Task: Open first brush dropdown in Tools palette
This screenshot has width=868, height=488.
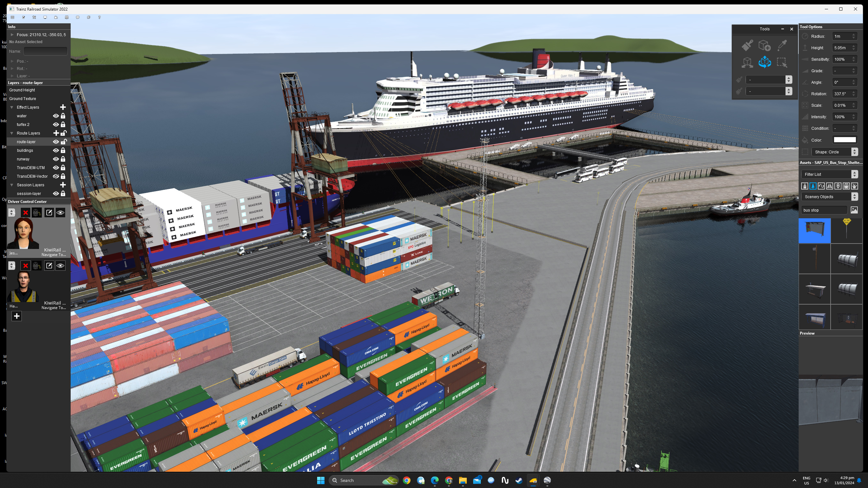Action: [768, 80]
